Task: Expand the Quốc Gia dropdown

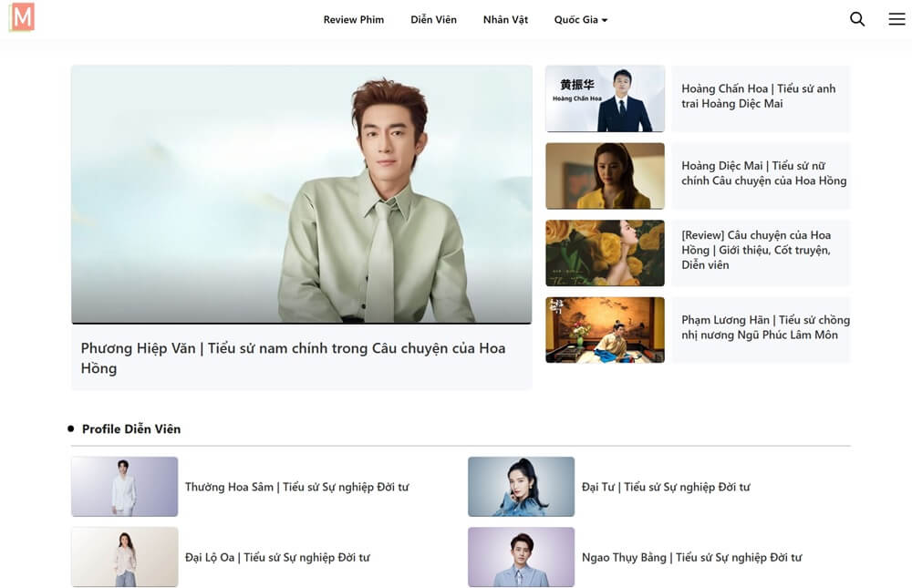Action: click(580, 20)
